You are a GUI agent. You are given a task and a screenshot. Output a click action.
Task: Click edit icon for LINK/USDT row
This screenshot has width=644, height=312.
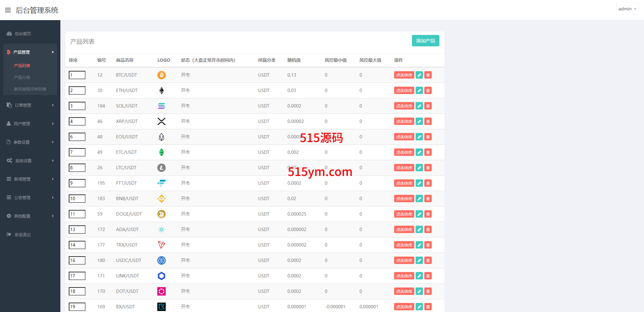(x=419, y=276)
